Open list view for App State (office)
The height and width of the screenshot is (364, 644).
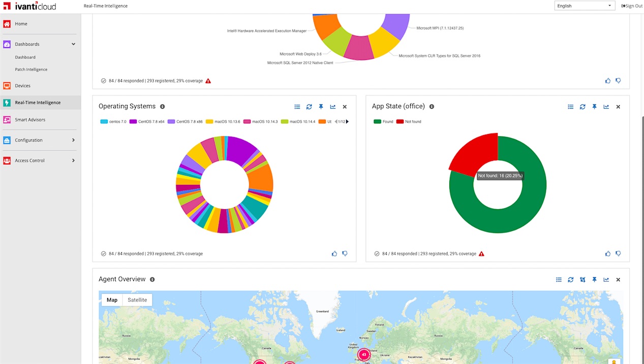coord(570,107)
